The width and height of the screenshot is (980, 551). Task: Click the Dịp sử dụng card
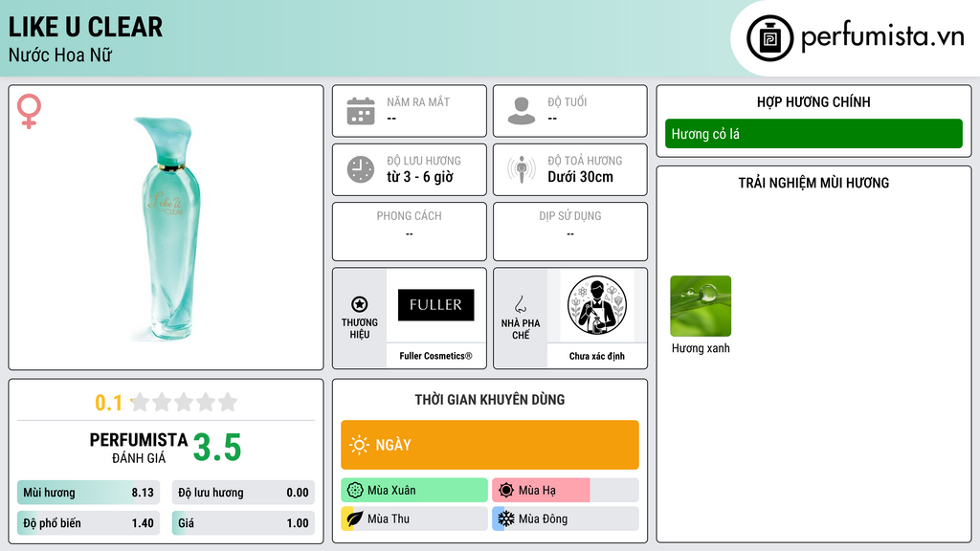point(570,231)
